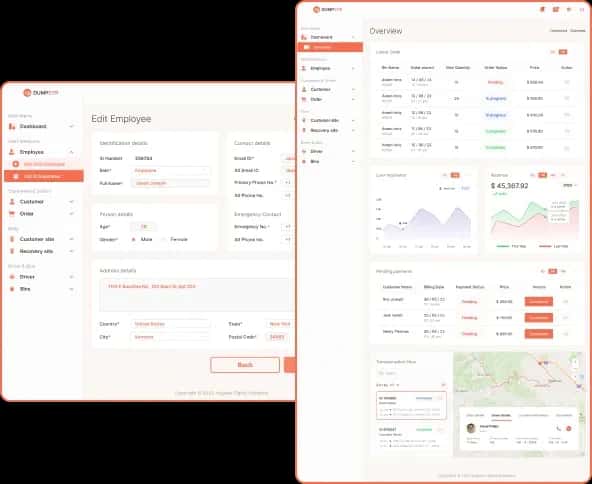Expand Dashboard chevron in Edit Employee sidebar

(x=71, y=126)
